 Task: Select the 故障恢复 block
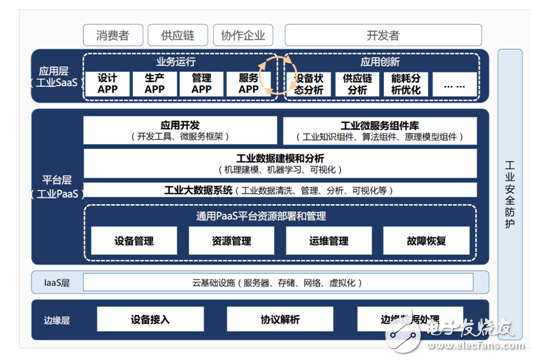point(426,241)
